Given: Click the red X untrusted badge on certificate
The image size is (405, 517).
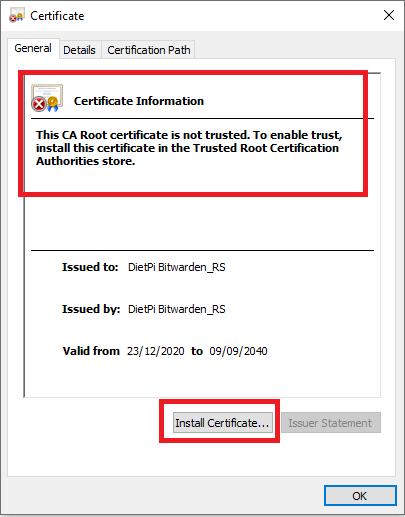Looking at the screenshot, I should (39, 104).
